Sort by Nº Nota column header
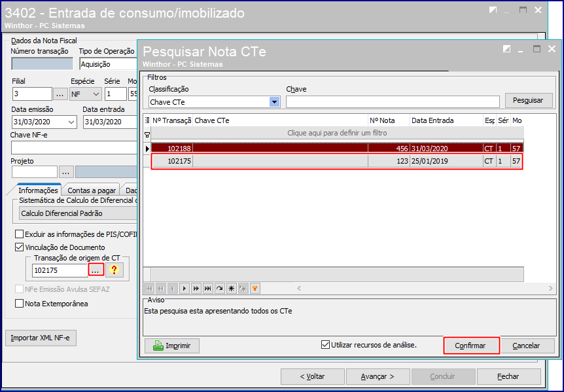This screenshot has width=564, height=392. tap(389, 120)
